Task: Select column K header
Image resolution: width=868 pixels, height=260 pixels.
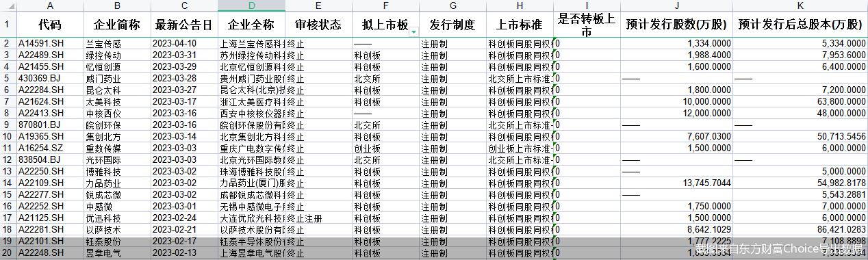Action: coord(800,5)
